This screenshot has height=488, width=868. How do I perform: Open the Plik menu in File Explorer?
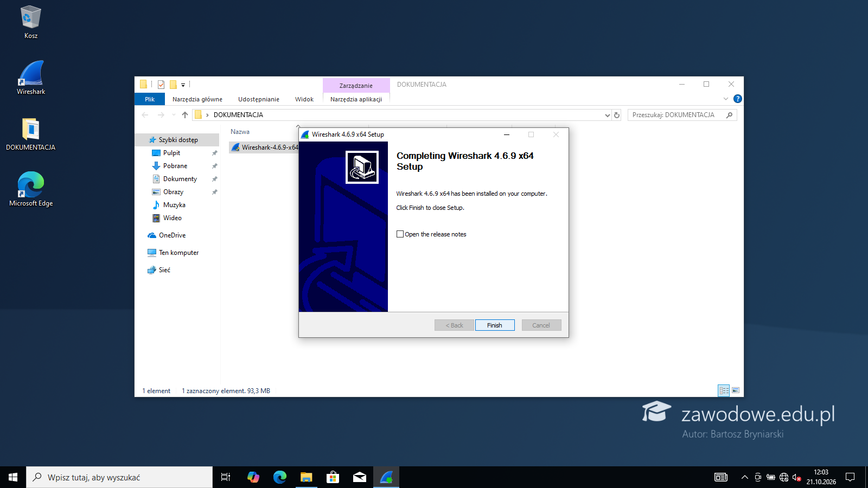150,99
